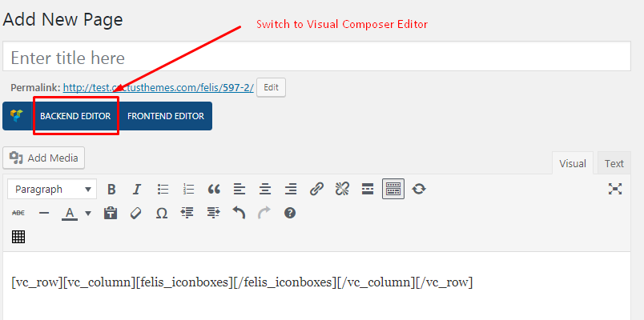Open the Paragraph format dropdown
Image resolution: width=644 pixels, height=320 pixels.
(x=52, y=190)
